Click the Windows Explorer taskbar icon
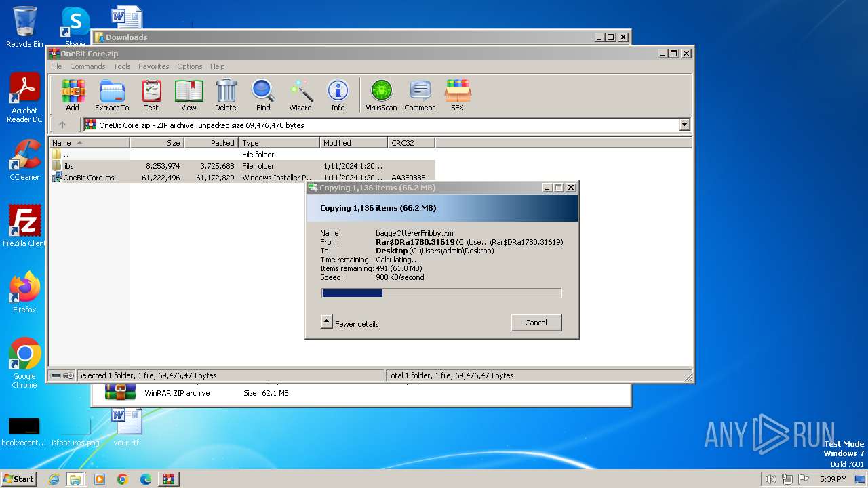 (75, 479)
